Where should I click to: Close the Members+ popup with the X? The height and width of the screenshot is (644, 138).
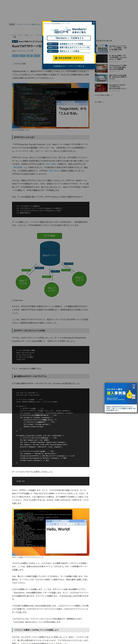point(94,23)
